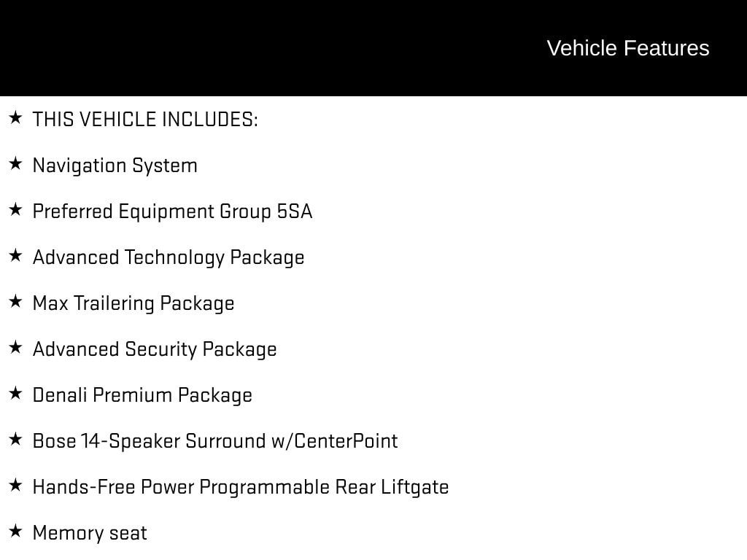Select the star beside Advanced Technology Package
The width and height of the screenshot is (747, 560).
point(15,256)
